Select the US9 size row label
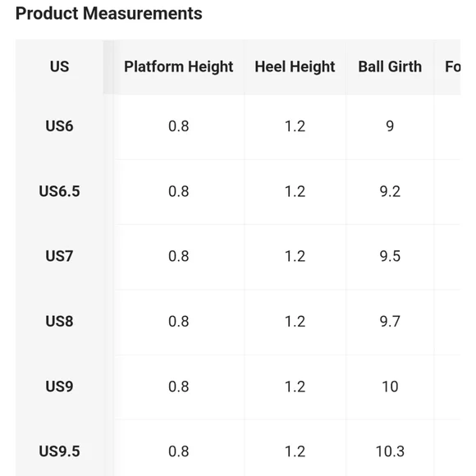 (x=59, y=387)
